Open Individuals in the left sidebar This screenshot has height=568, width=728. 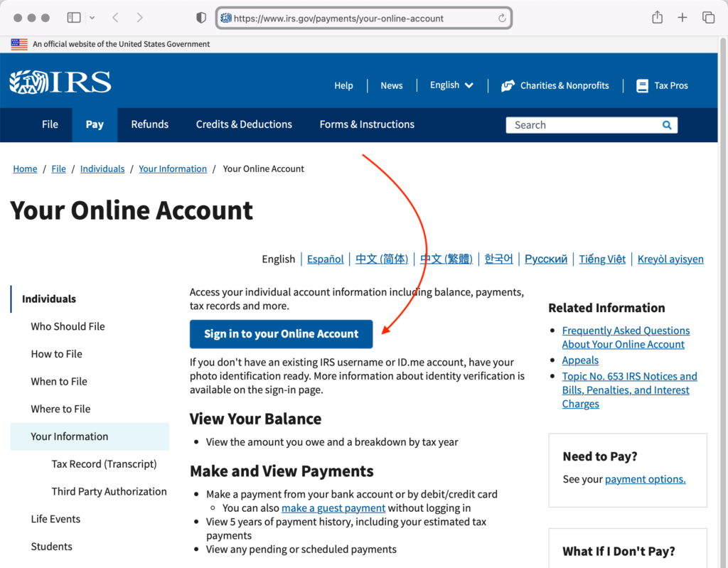click(49, 299)
